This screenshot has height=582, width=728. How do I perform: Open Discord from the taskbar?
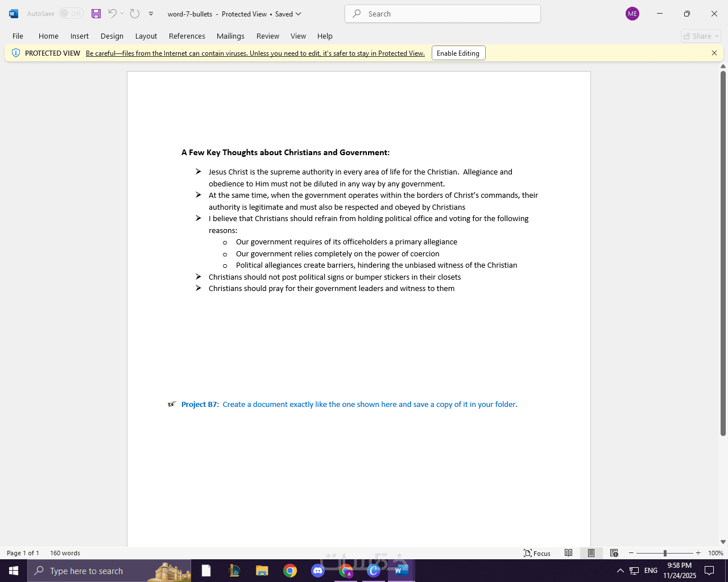pos(318,571)
